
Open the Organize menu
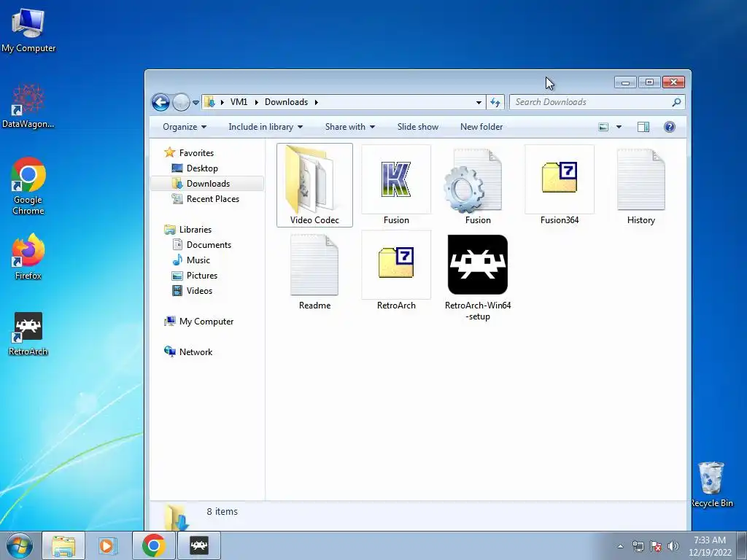coord(185,127)
